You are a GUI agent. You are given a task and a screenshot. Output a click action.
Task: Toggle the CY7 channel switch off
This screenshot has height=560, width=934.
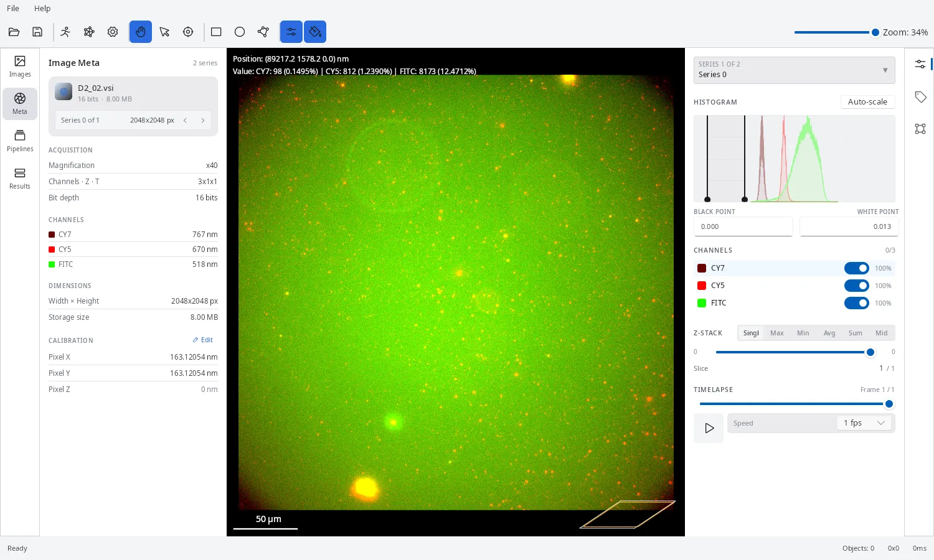(x=857, y=268)
